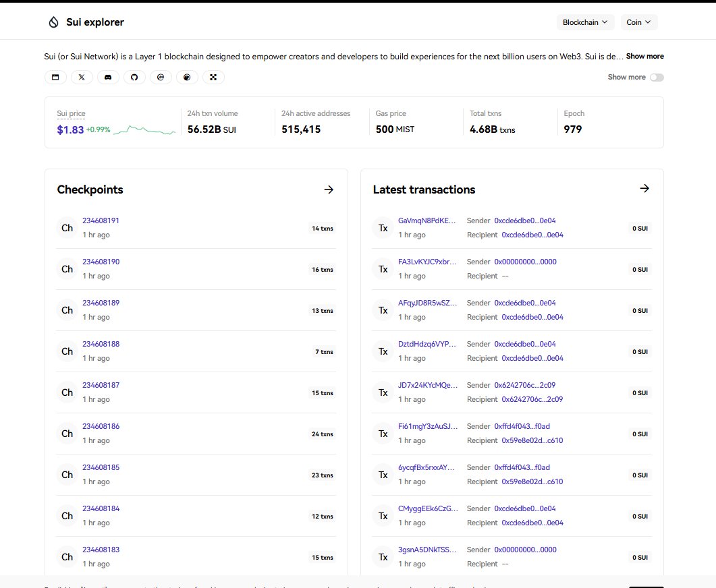Click the Sui droplet logo icon
Image resolution: width=716 pixels, height=588 pixels.
pyautogui.click(x=53, y=22)
